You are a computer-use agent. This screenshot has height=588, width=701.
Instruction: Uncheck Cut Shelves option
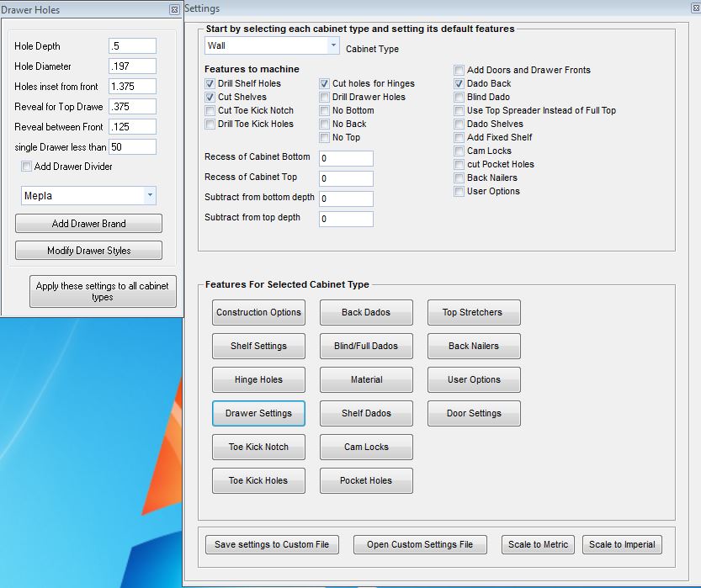tap(210, 97)
